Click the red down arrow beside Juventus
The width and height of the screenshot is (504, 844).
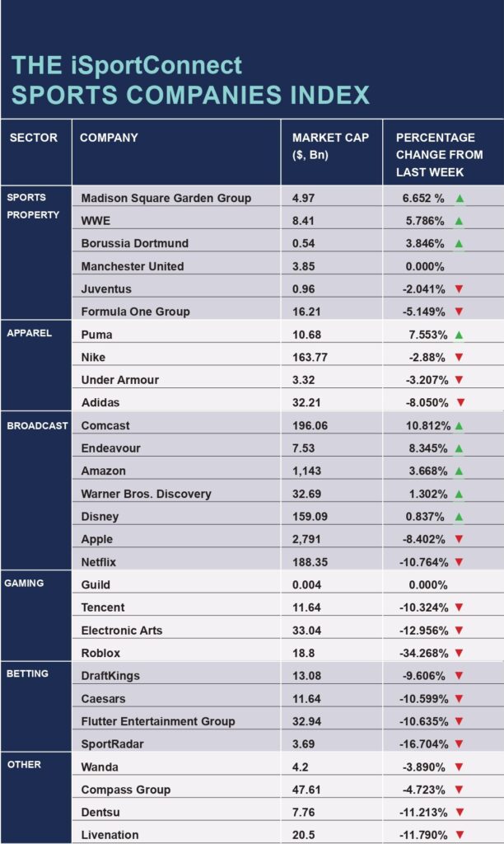point(459,289)
